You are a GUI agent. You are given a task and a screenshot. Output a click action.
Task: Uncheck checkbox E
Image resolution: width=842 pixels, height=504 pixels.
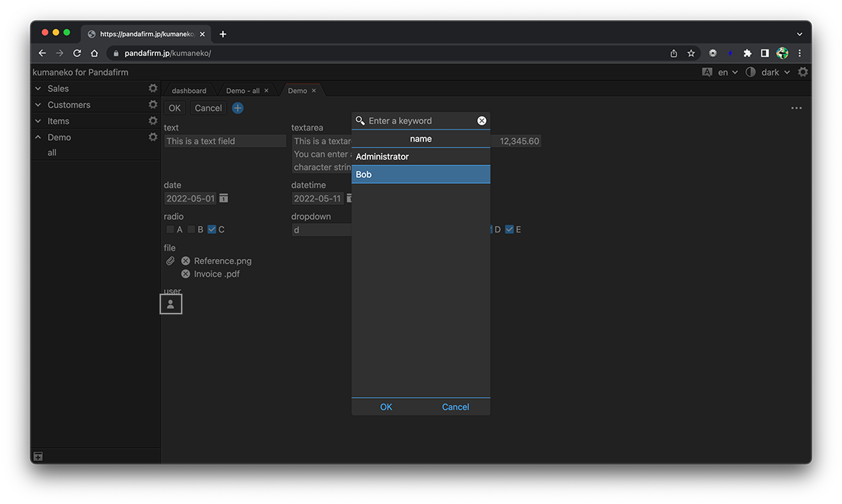[509, 229]
